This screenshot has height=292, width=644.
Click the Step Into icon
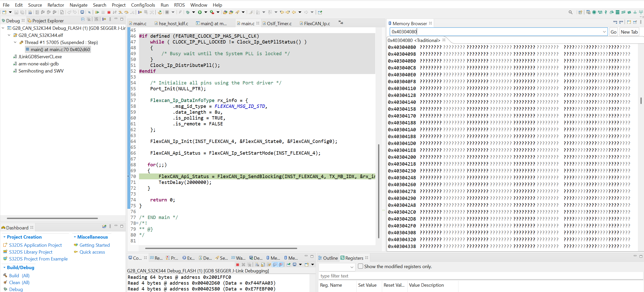(120, 12)
